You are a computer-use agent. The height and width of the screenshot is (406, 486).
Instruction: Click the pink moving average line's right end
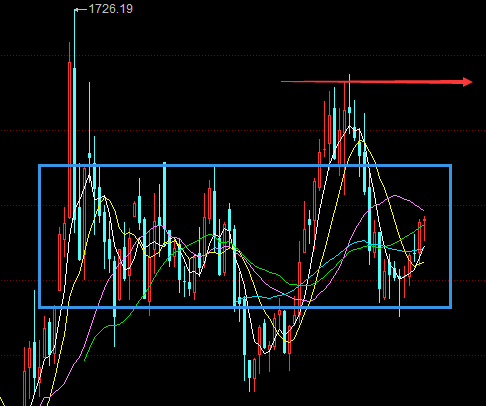pyautogui.click(x=423, y=210)
